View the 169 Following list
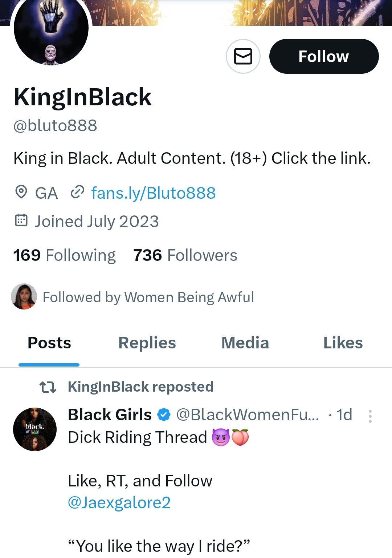 (64, 255)
